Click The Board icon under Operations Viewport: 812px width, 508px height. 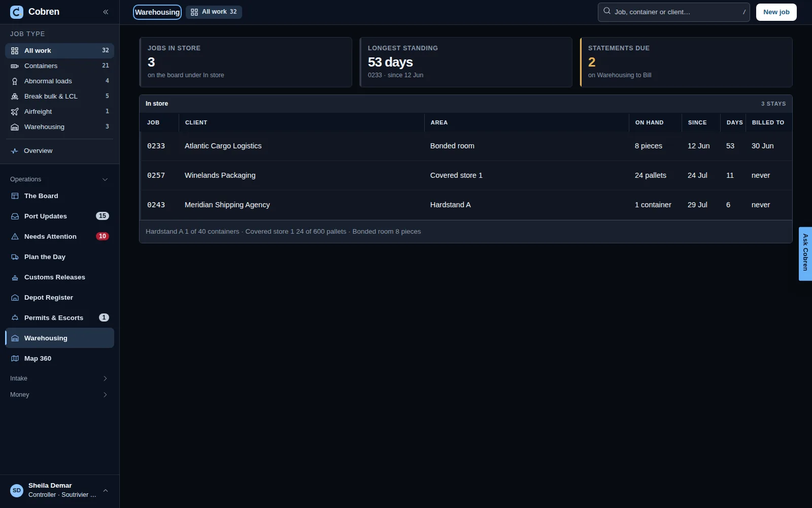(x=15, y=196)
